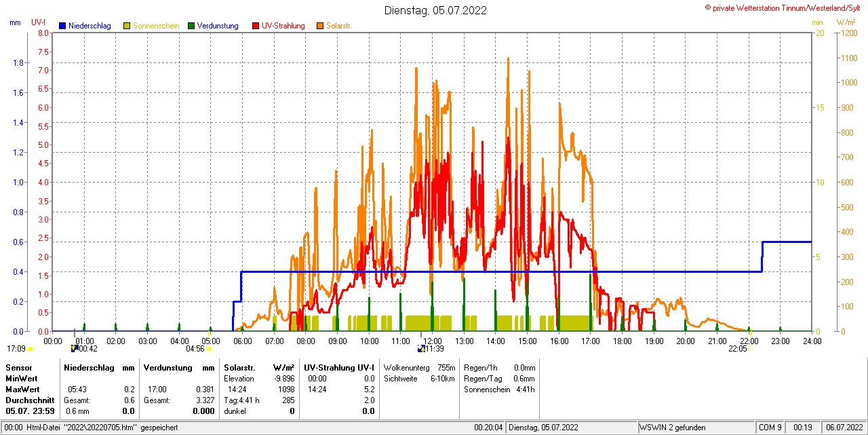Click the Elevation value -9.896
Viewport: 868px width, 435px height.
[x=283, y=378]
